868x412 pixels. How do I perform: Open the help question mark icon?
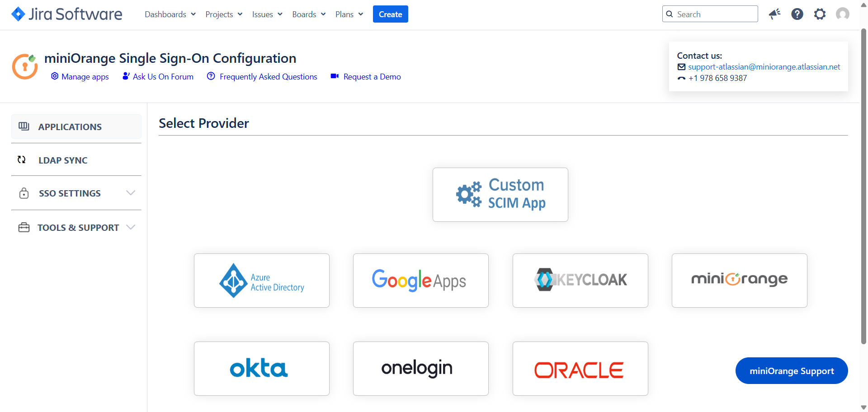(797, 14)
